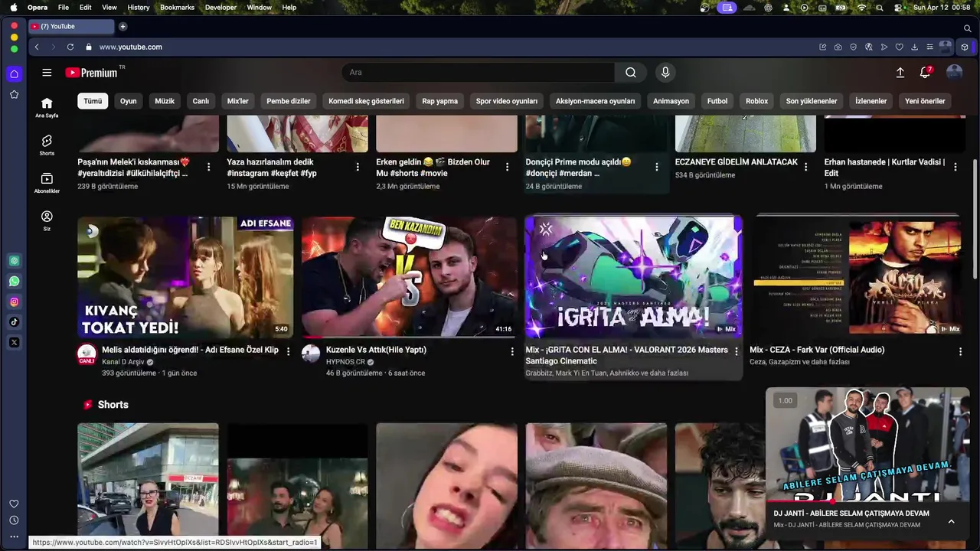The width and height of the screenshot is (980, 551).
Task: Take snapshot with the camera icon in address bar
Action: pos(838,47)
